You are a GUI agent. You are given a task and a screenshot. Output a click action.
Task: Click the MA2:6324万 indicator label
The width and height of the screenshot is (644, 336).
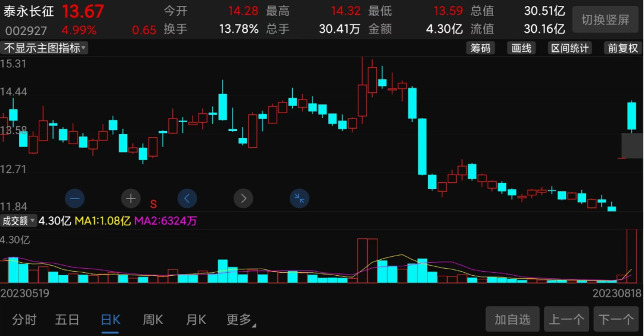(x=166, y=220)
